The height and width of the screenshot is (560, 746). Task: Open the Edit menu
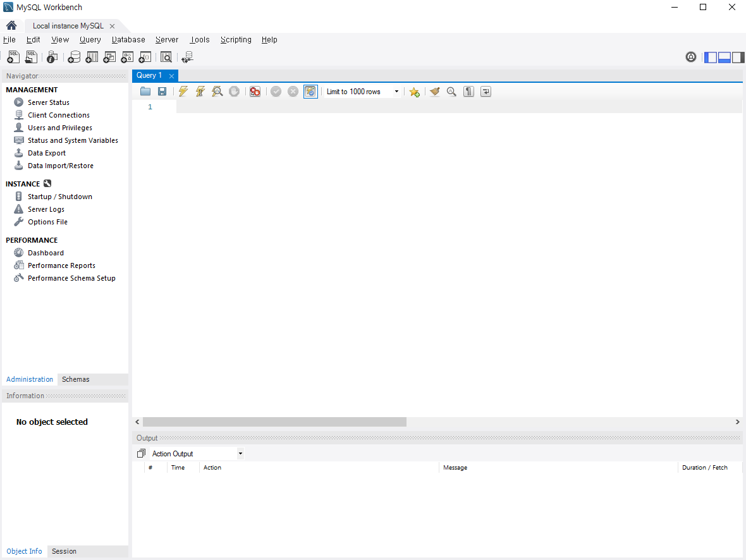tap(33, 39)
